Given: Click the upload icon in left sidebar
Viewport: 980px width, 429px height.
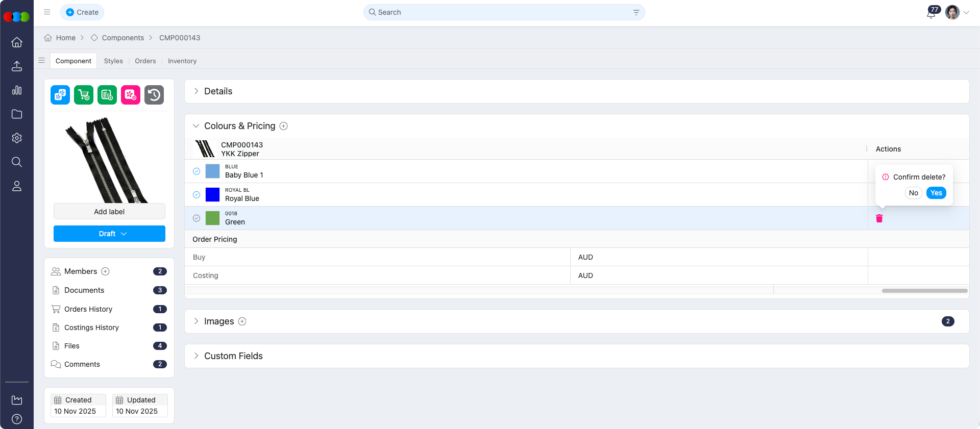Looking at the screenshot, I should tap(17, 66).
